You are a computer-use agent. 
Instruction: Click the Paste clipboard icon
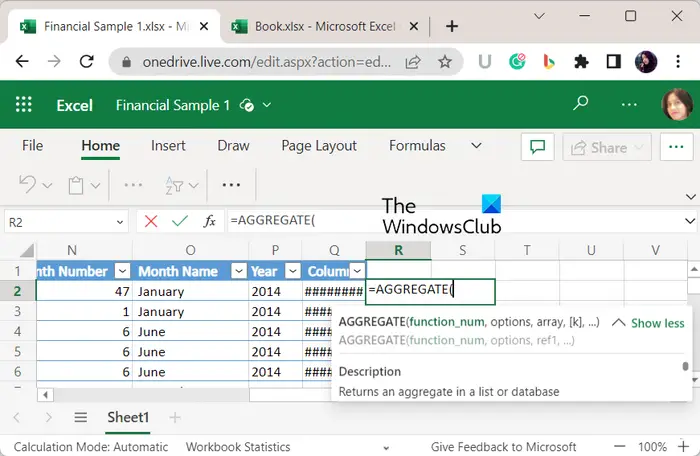[75, 185]
